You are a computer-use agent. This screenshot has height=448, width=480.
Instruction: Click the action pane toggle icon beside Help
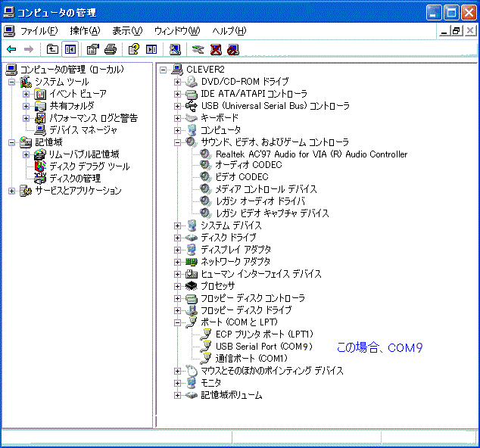151,49
